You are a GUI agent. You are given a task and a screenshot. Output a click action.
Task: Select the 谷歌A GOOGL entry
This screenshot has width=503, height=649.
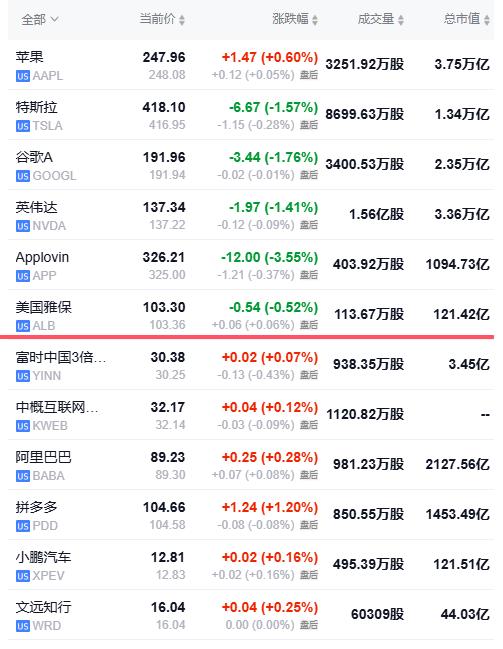click(251, 165)
